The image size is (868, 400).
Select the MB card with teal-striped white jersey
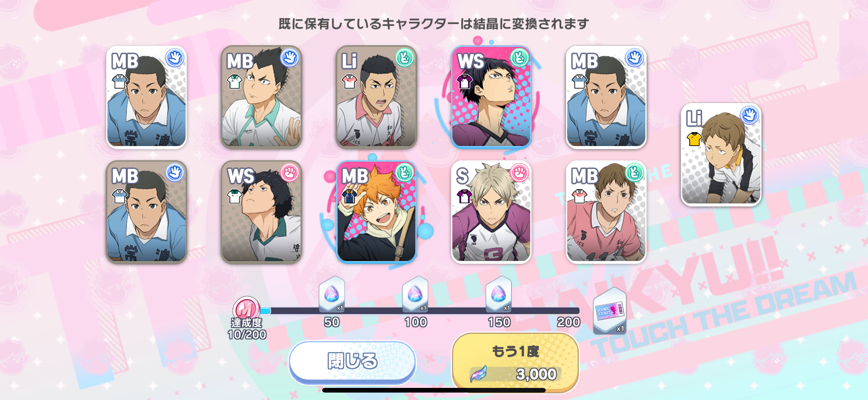[x=261, y=97]
